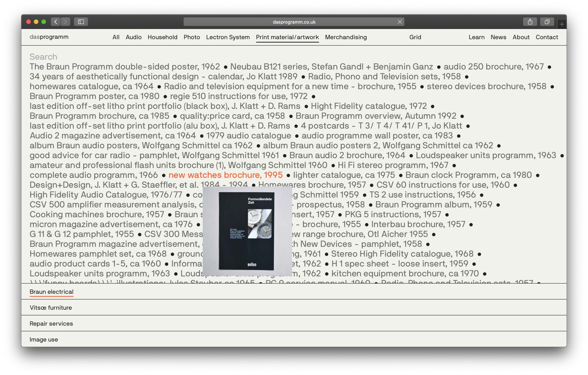
Task: Open homewares catalogue, ca 1964
Action: (91, 86)
